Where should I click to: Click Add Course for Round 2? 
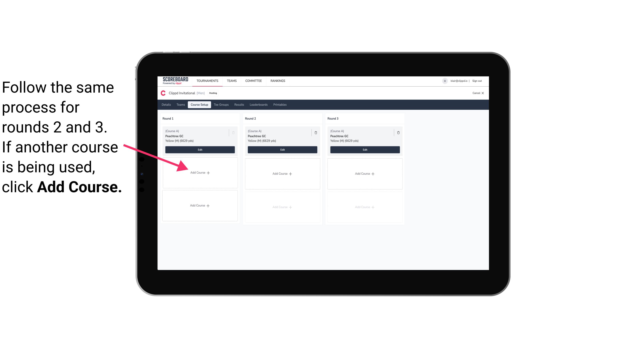point(282,173)
